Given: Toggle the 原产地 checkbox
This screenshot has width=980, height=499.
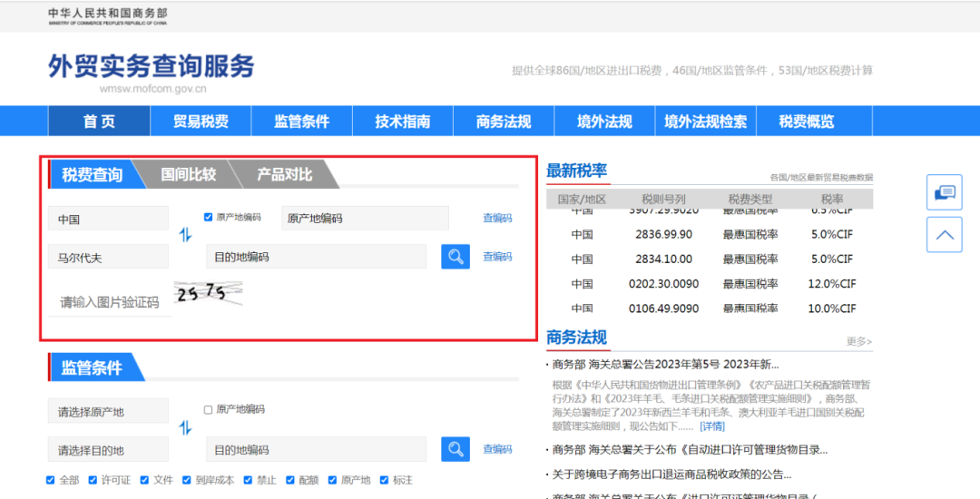Looking at the screenshot, I should point(331,480).
